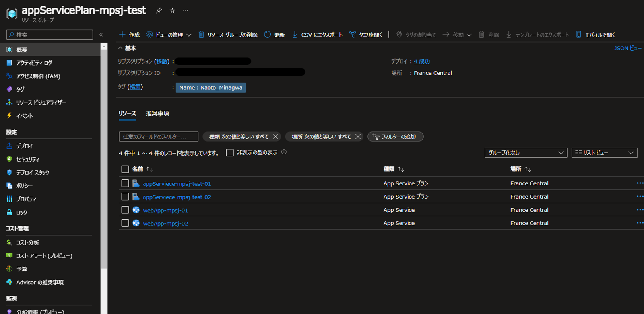Click the セキュリティ shield icon
644x314 pixels.
(9, 159)
